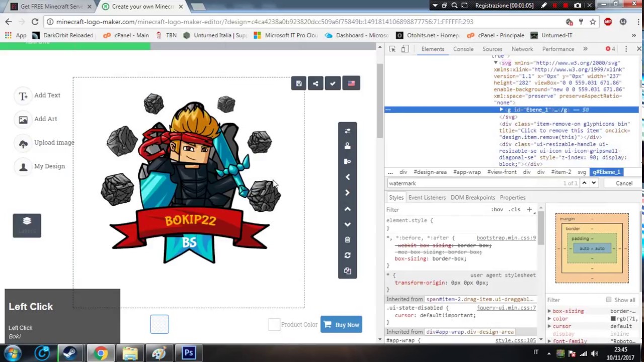
Task: Switch language using the US flag icon
Action: [351, 83]
